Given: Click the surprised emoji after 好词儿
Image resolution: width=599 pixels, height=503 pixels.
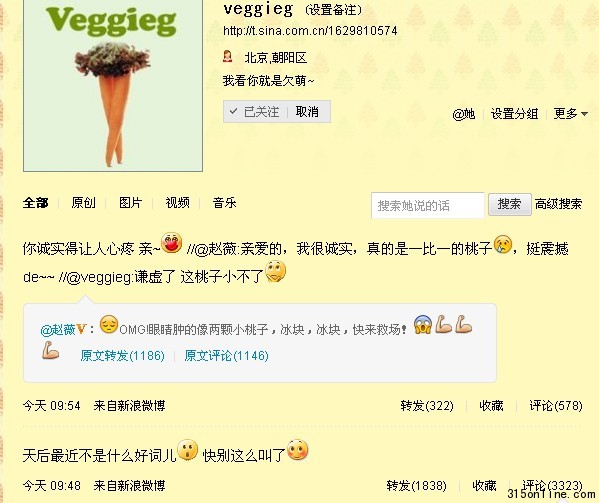Looking at the screenshot, I should coord(188,450).
